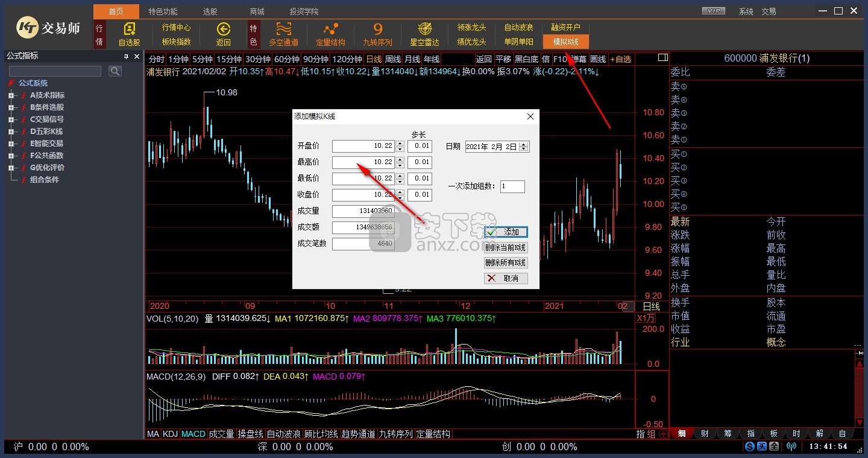This screenshot has width=868, height=458.
Task: Click the 日期 date spinner arrows
Action: (x=524, y=147)
